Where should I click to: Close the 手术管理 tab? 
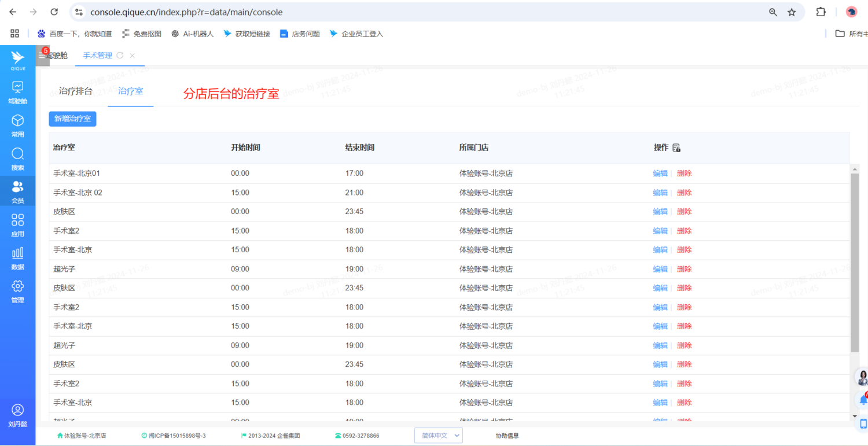click(x=133, y=56)
